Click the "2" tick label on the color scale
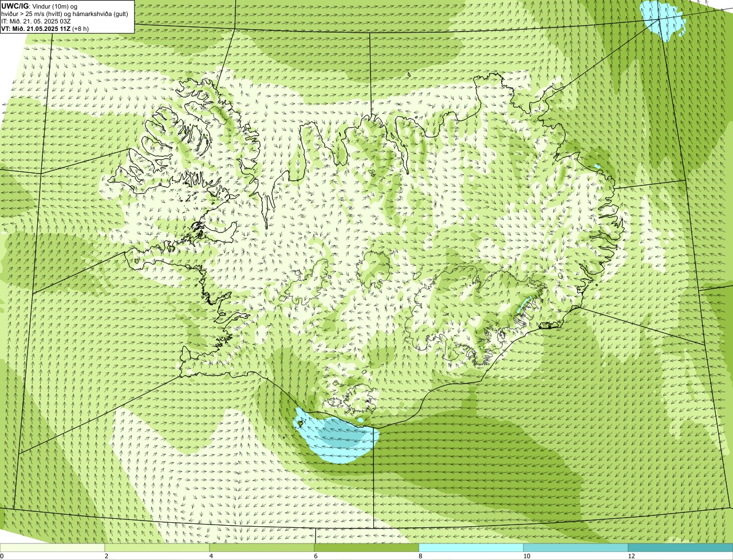The image size is (733, 560). pos(107,556)
